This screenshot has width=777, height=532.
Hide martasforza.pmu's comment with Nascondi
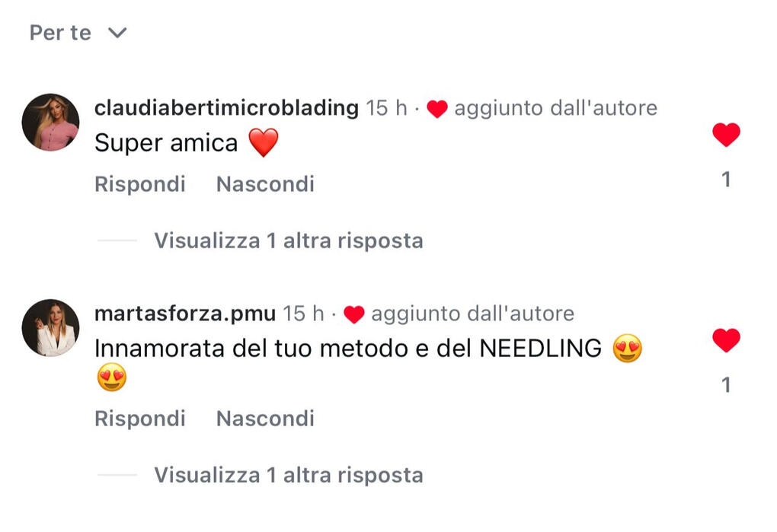(x=265, y=419)
